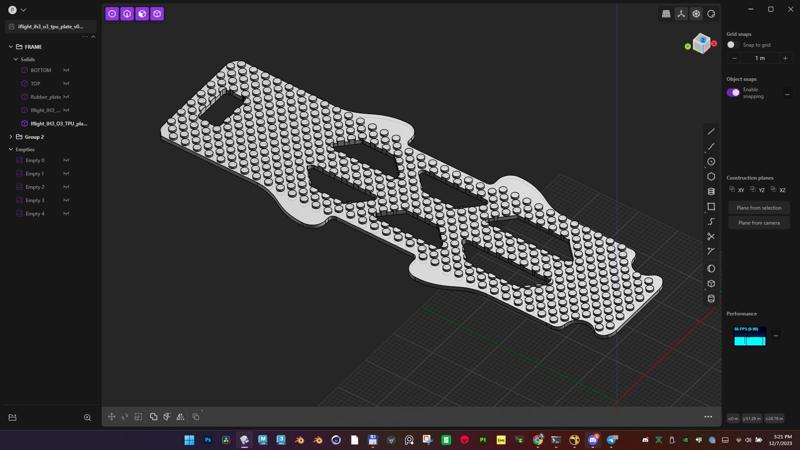
Task: Toggle visibility of Empty 0
Action: pos(66,160)
